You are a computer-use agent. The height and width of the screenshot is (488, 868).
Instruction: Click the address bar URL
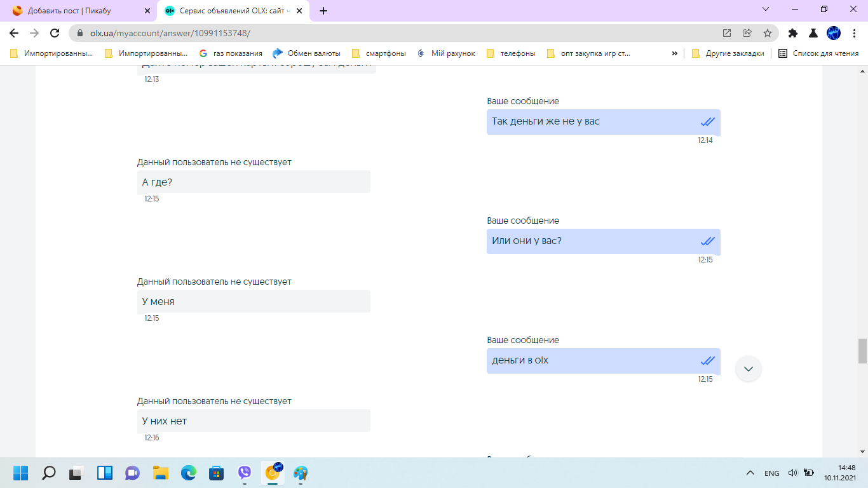[x=170, y=33]
